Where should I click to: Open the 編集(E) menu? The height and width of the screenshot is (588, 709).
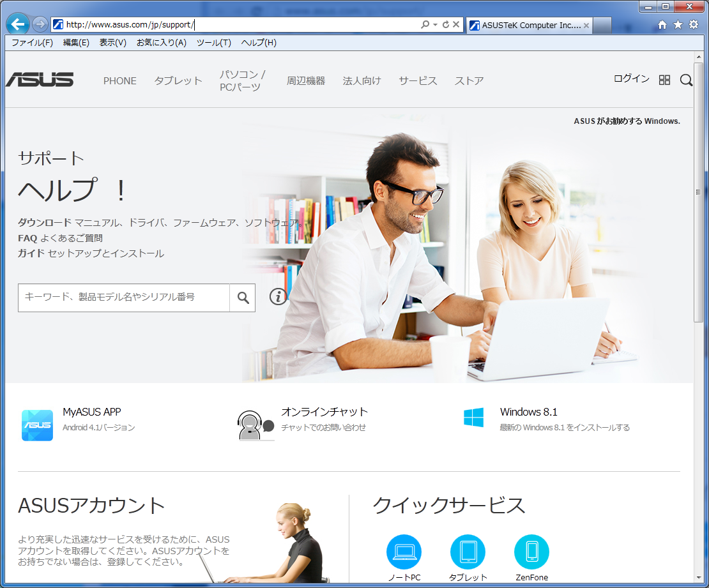(76, 43)
